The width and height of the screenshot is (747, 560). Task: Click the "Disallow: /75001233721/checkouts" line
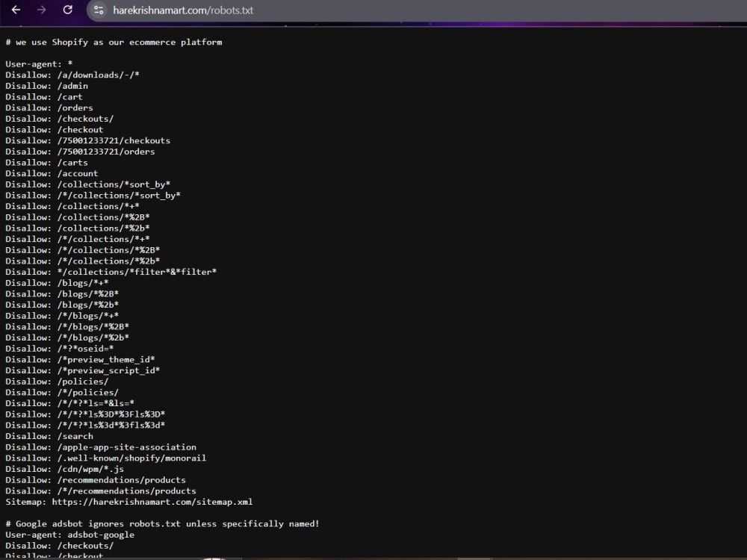pos(87,140)
